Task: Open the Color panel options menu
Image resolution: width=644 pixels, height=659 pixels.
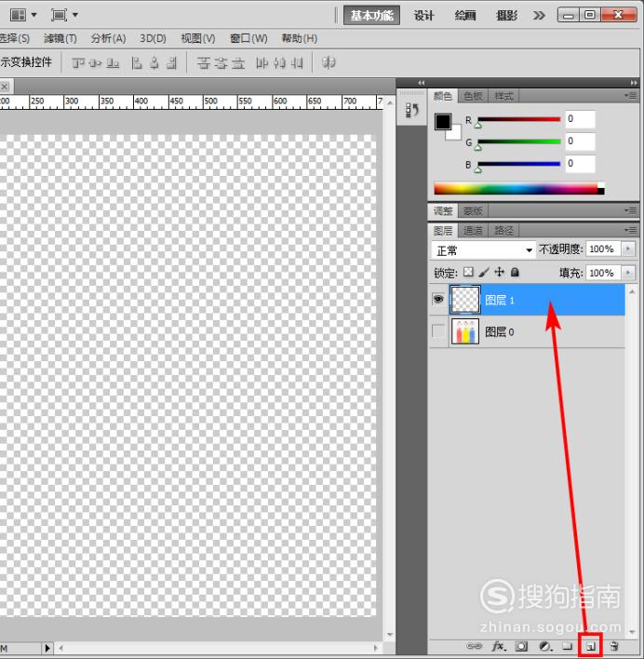Action: point(630,96)
